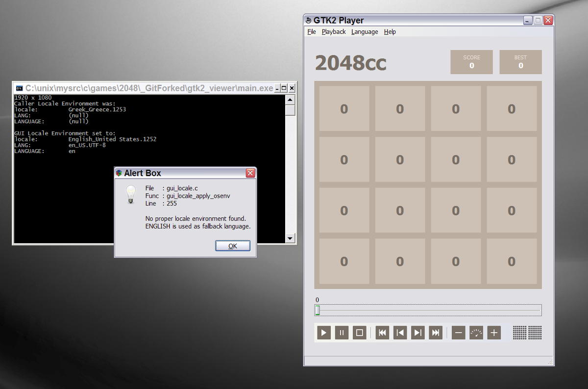The height and width of the screenshot is (389, 588).
Task: Decrease playback speed with the minus icon
Action: (459, 333)
